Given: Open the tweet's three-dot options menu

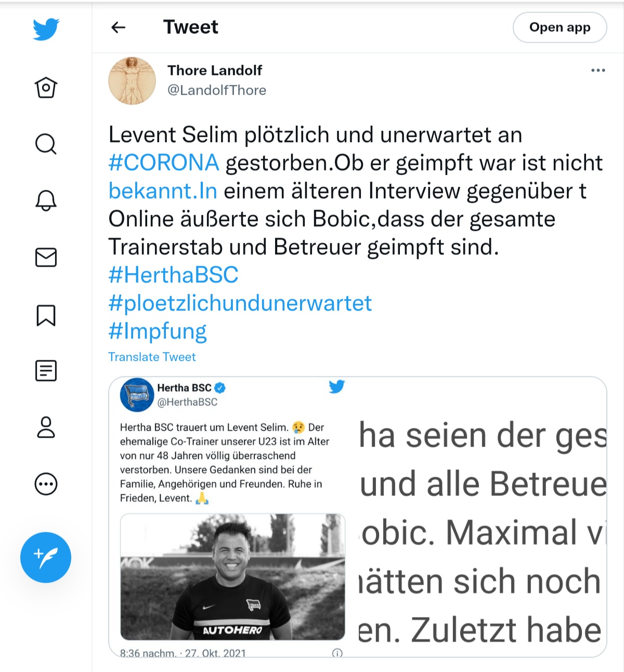Looking at the screenshot, I should click(x=598, y=70).
